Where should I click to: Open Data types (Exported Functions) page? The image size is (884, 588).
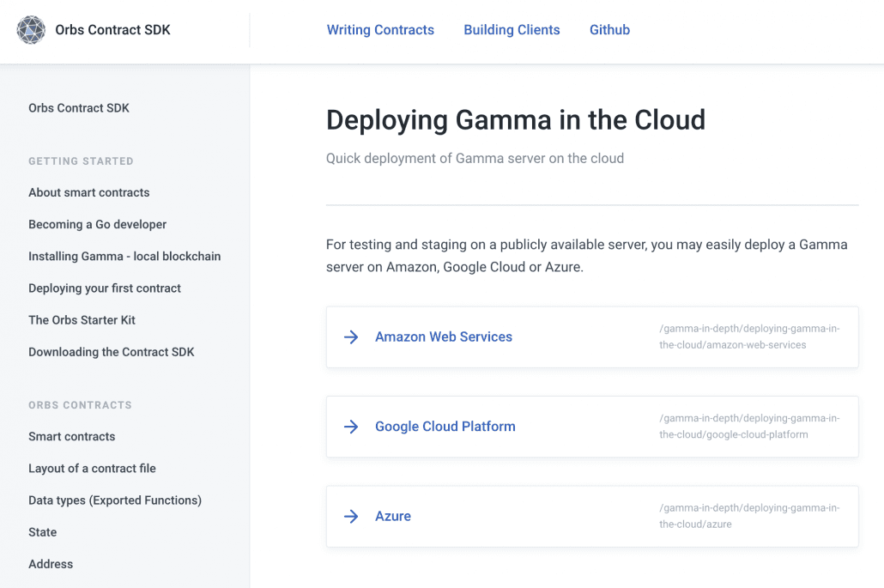tap(115, 500)
